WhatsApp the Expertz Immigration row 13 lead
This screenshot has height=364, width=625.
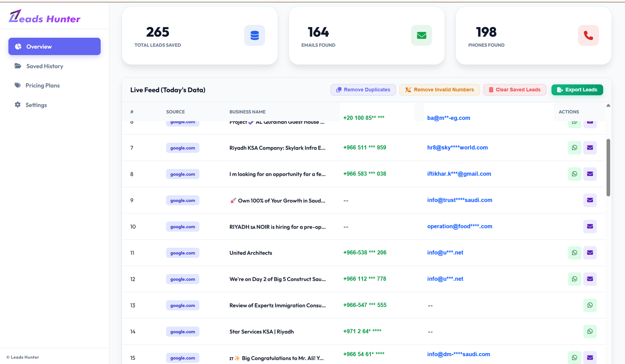click(590, 305)
